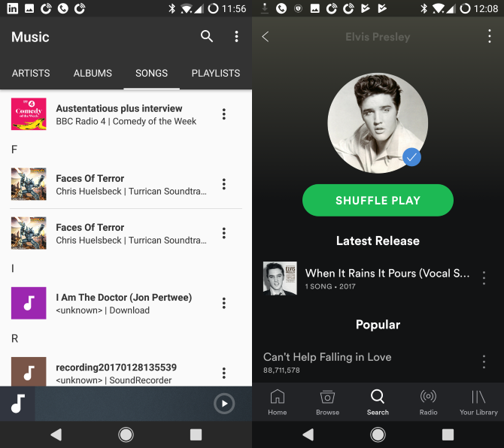Tap the verified checkmark badge
This screenshot has width=504, height=448.
click(411, 157)
